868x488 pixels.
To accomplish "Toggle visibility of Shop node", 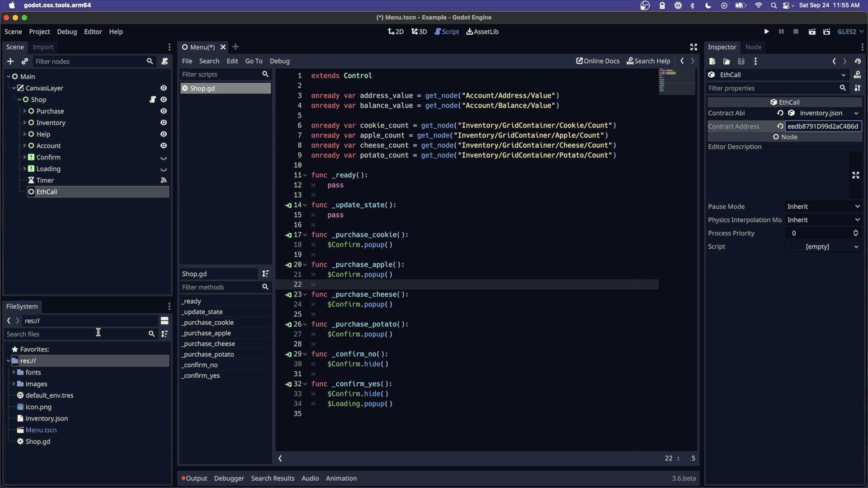I will point(164,99).
